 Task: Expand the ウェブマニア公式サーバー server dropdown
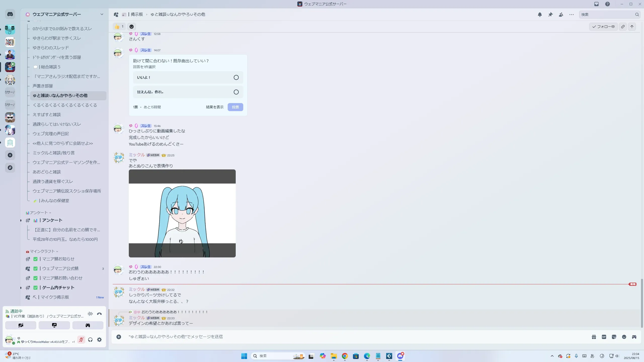pos(102,14)
